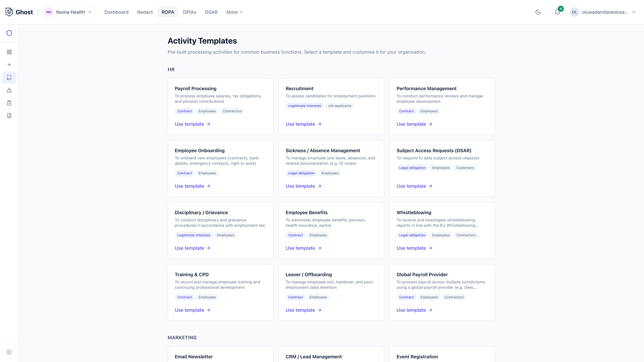The height and width of the screenshot is (362, 644).
Task: Click Contractors tag on Global Payroll Provider card
Action: point(454,297)
